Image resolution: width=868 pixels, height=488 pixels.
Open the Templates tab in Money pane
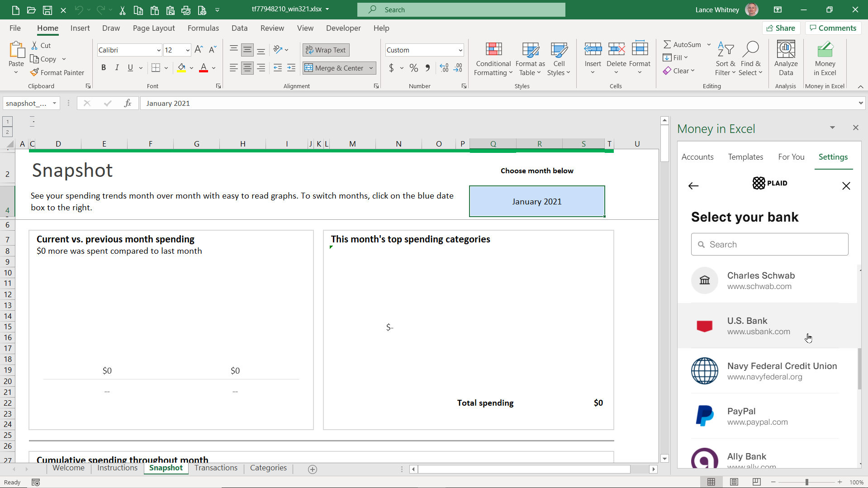coord(745,157)
